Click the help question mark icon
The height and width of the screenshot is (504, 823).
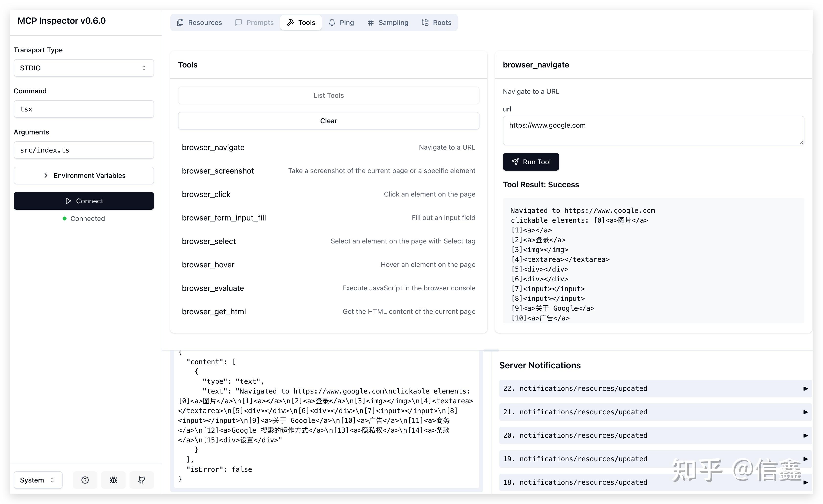tap(85, 480)
